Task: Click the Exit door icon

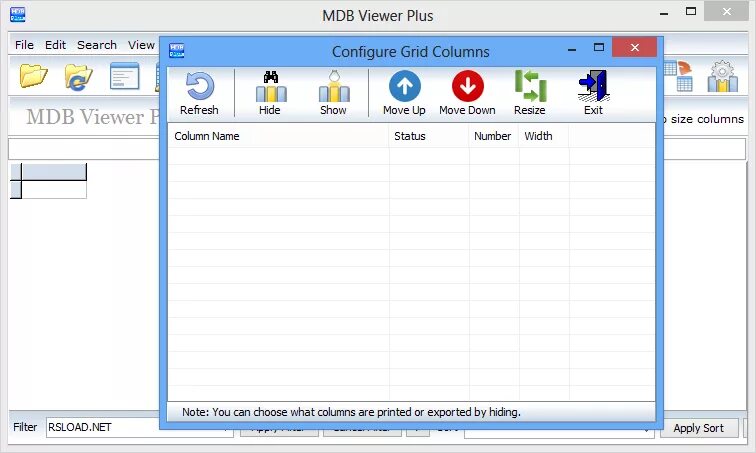Action: [x=594, y=86]
